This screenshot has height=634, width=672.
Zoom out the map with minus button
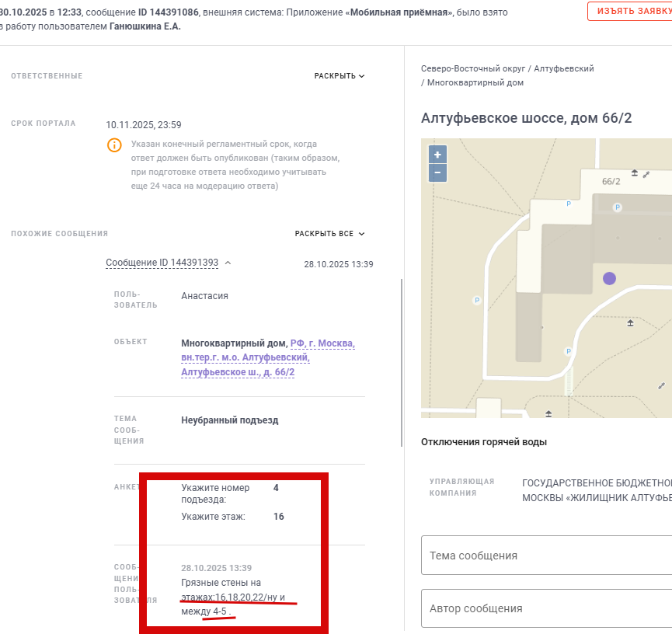[437, 172]
